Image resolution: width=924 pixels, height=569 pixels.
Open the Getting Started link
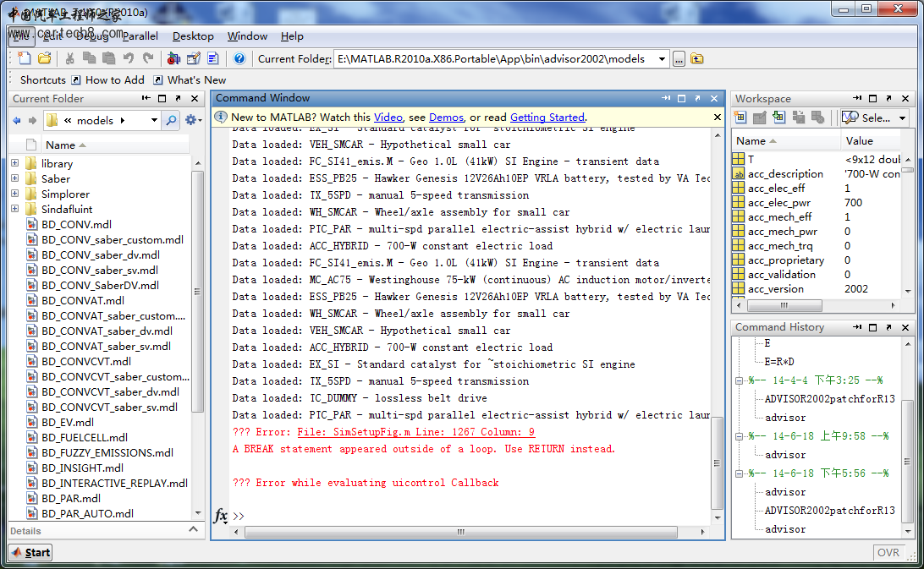(x=547, y=118)
